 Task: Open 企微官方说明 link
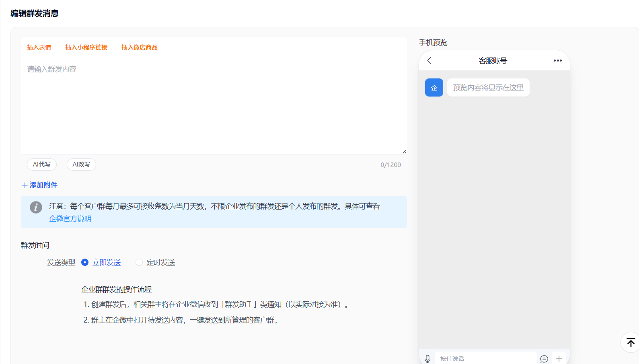[70, 218]
